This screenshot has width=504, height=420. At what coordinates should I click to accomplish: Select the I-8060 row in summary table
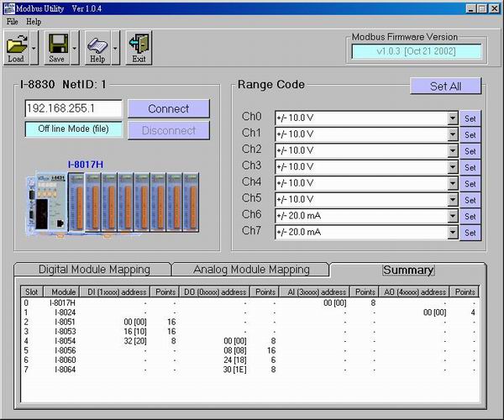click(x=249, y=360)
